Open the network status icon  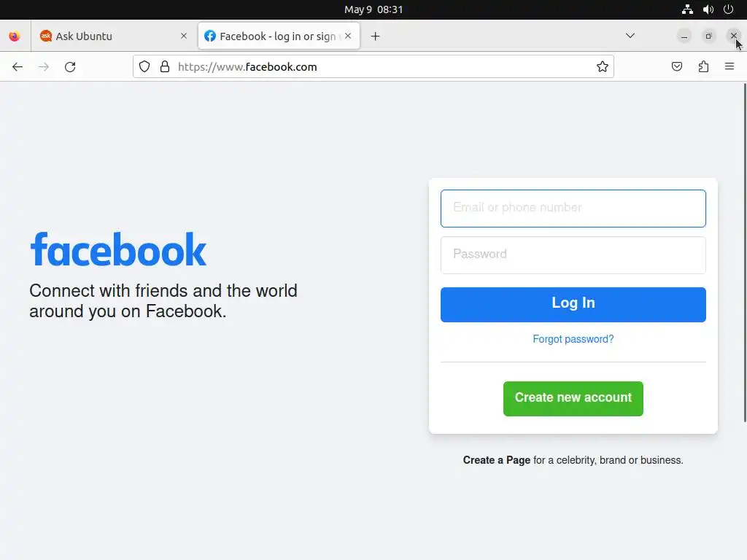[687, 9]
